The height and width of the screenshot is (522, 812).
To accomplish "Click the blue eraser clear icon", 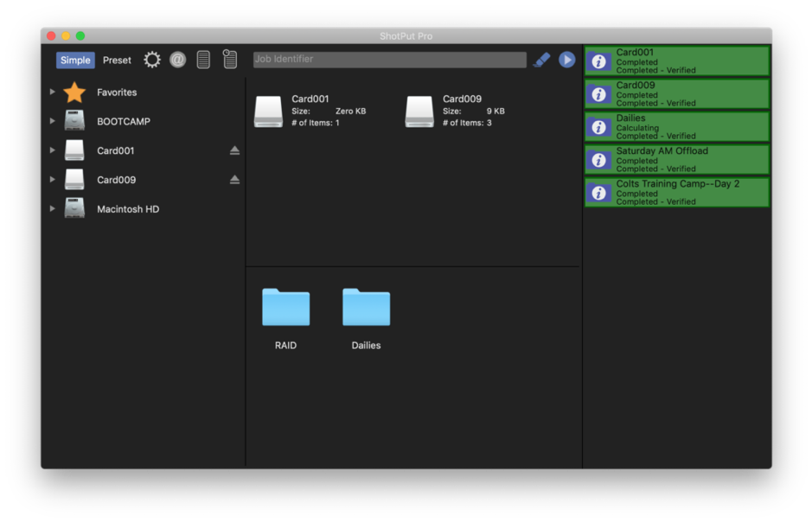I will [x=541, y=60].
